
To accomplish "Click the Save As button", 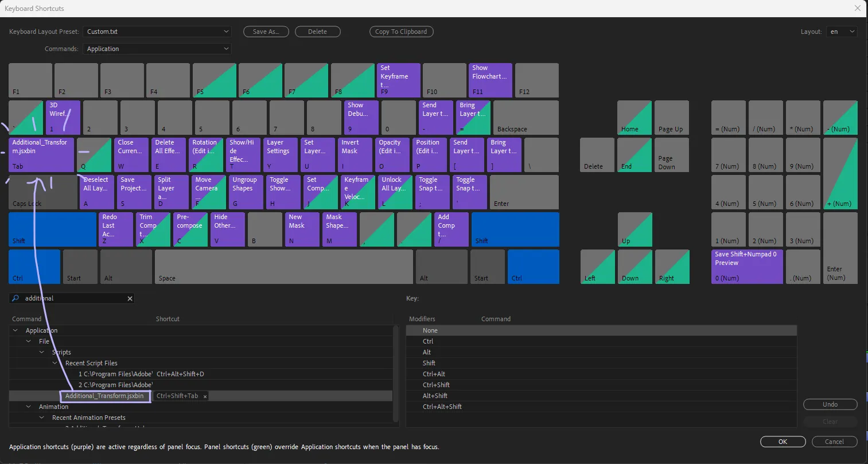I will point(266,32).
